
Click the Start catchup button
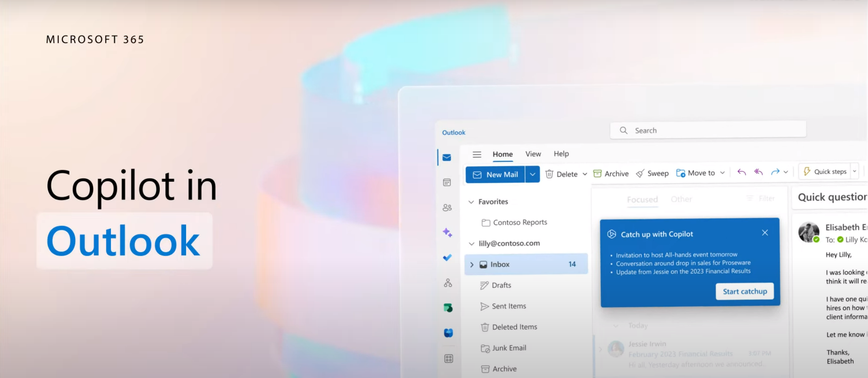click(x=745, y=291)
